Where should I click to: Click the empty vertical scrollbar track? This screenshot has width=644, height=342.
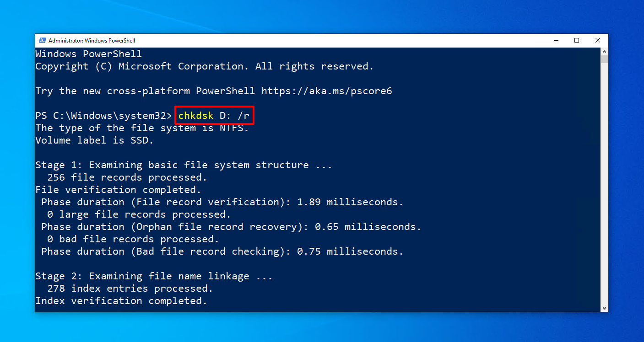click(604, 183)
